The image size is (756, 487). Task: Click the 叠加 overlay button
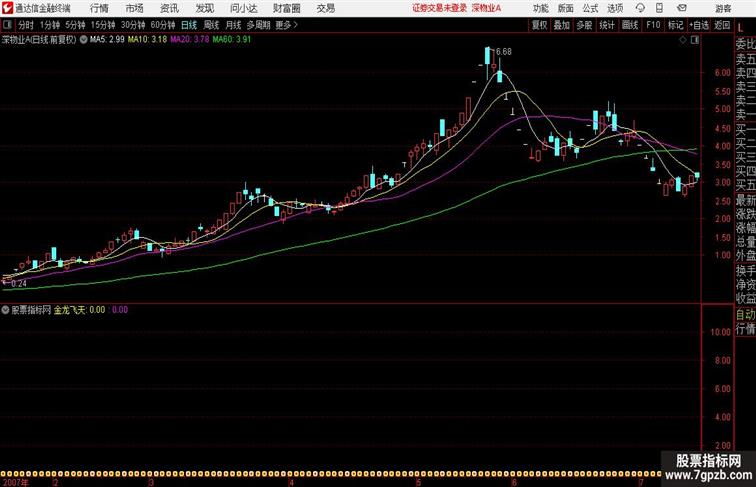pos(561,25)
